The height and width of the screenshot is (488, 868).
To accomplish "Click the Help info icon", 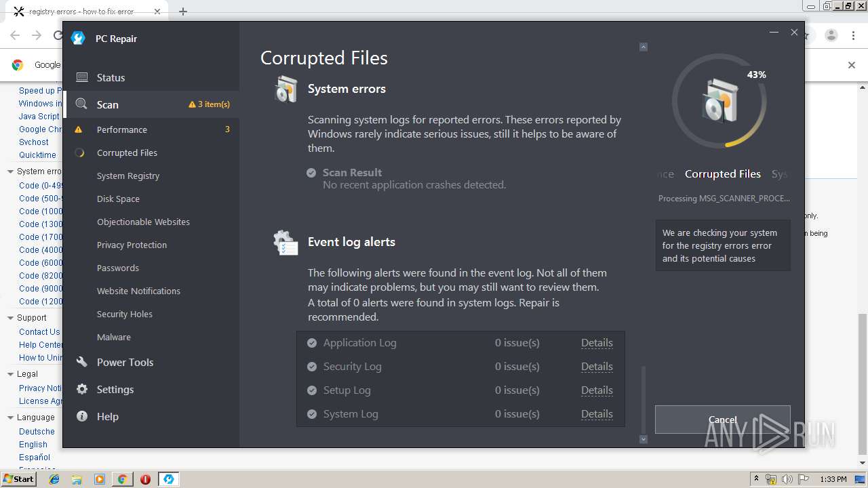I will [x=82, y=416].
